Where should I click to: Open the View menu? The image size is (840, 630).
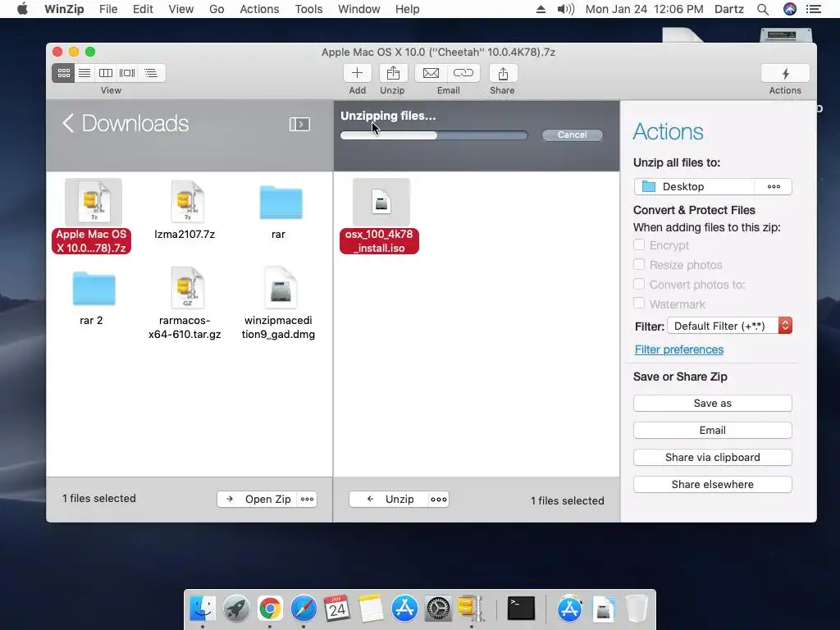tap(181, 9)
